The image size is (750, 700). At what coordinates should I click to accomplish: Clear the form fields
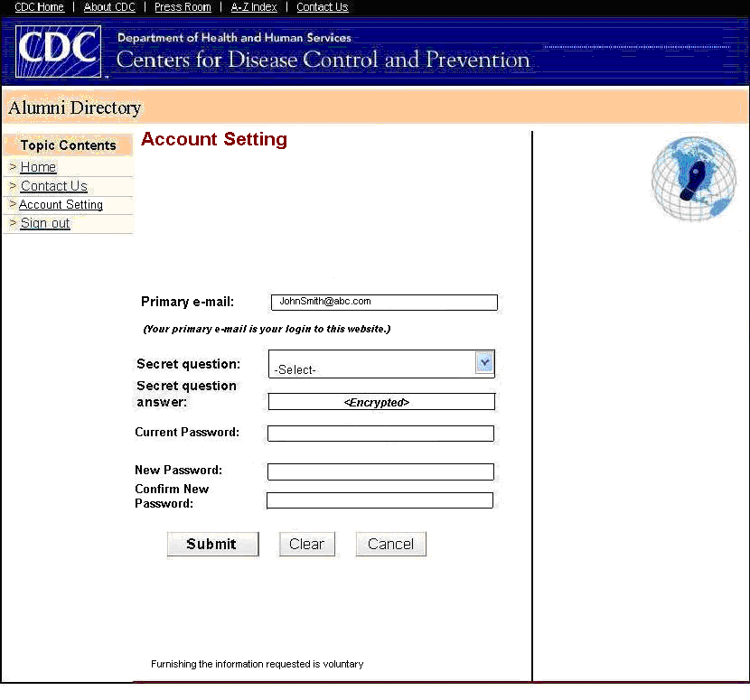point(307,544)
